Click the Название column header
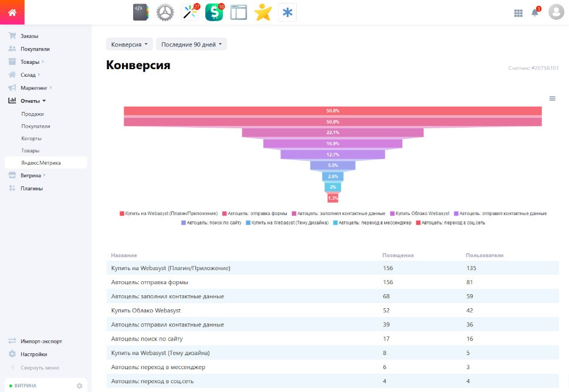This screenshot has width=569, height=392. point(124,255)
